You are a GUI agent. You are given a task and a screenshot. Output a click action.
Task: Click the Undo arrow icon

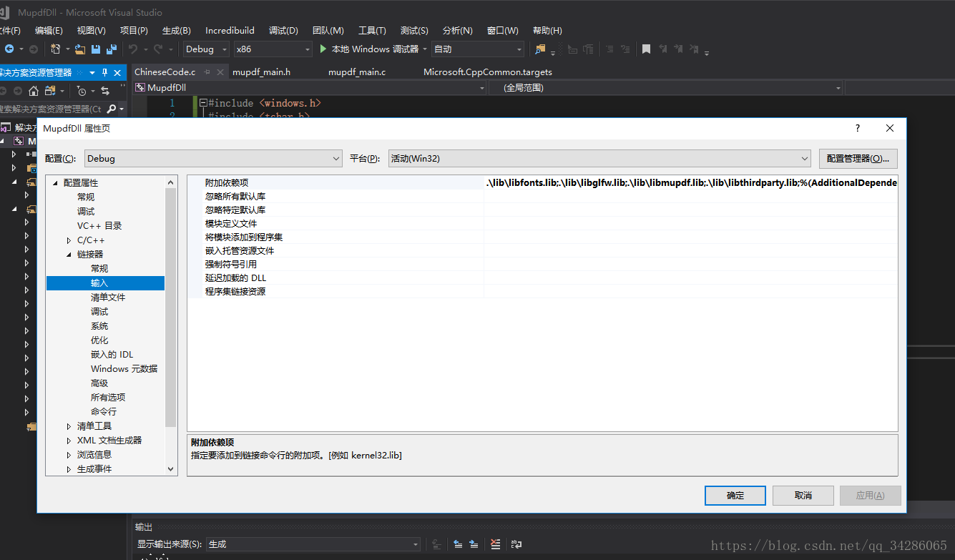(x=132, y=49)
